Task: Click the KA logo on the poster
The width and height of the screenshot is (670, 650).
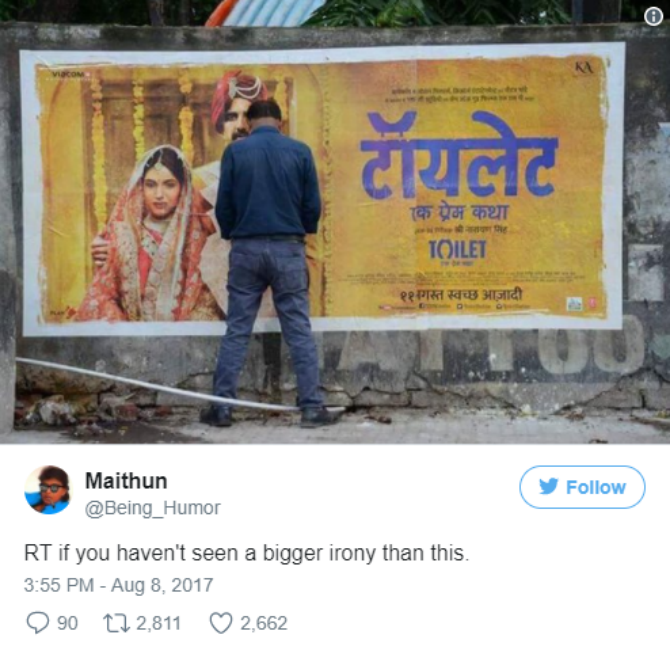Action: [583, 68]
